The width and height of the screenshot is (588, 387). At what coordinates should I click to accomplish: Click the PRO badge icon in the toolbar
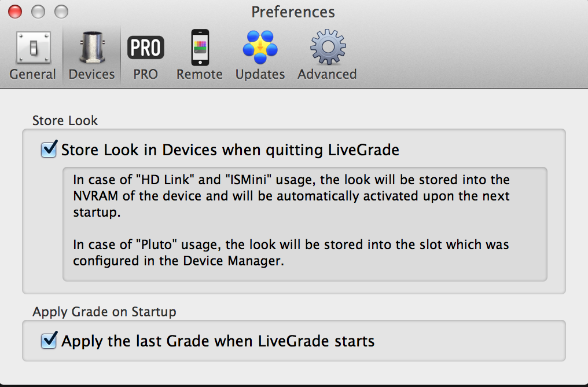click(145, 46)
